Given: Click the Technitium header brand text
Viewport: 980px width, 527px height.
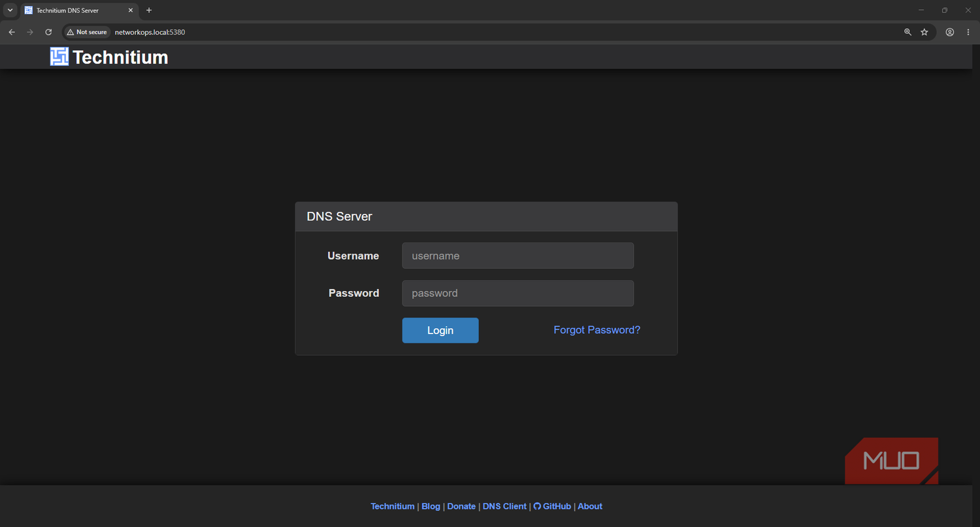Looking at the screenshot, I should (x=120, y=58).
